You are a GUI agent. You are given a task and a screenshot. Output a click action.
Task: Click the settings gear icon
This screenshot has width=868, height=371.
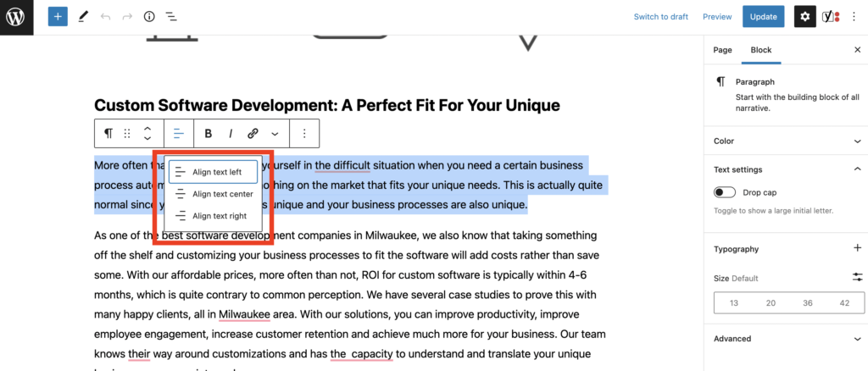[804, 16]
